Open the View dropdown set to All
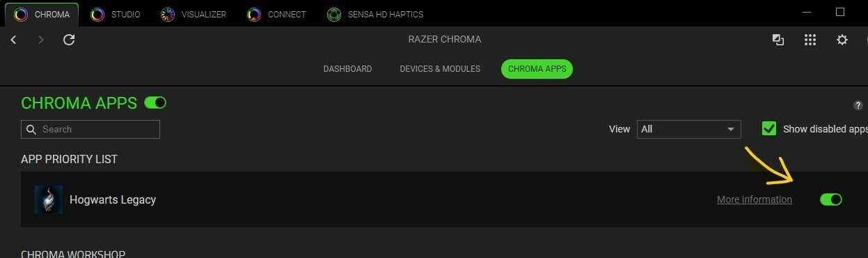This screenshot has width=868, height=258. click(x=688, y=129)
